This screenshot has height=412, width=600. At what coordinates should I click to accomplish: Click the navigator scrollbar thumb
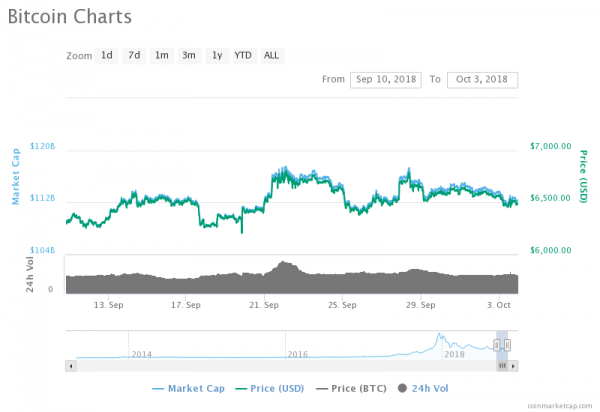point(502,366)
